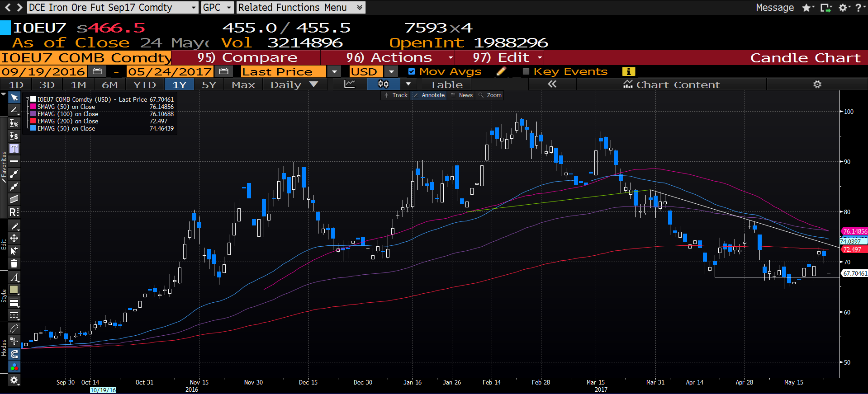Viewport: 868px width, 394px height.
Task: Select the horizontal line tool
Action: (x=14, y=161)
